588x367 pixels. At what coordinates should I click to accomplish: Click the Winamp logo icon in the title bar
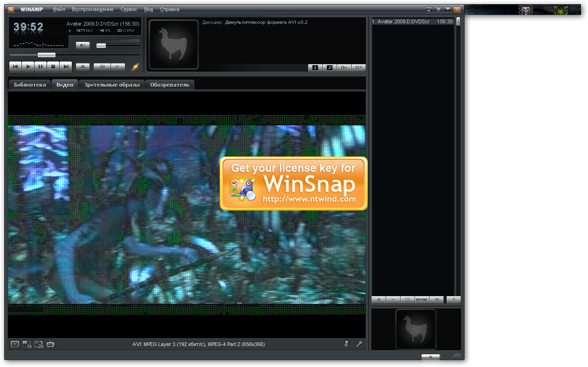[x=11, y=9]
